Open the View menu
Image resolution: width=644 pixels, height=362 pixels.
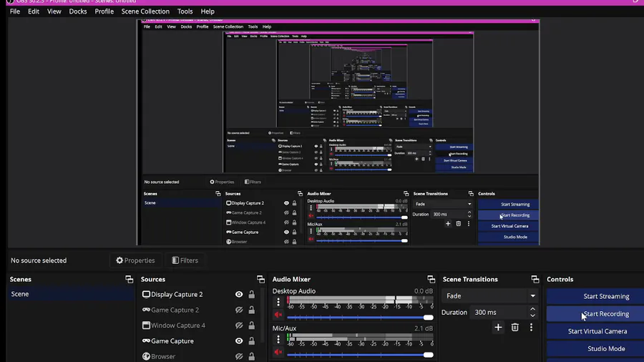click(x=54, y=11)
